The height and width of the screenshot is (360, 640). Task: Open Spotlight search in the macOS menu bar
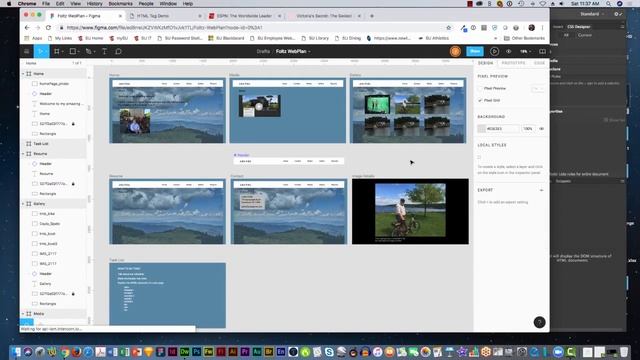coord(609,4)
